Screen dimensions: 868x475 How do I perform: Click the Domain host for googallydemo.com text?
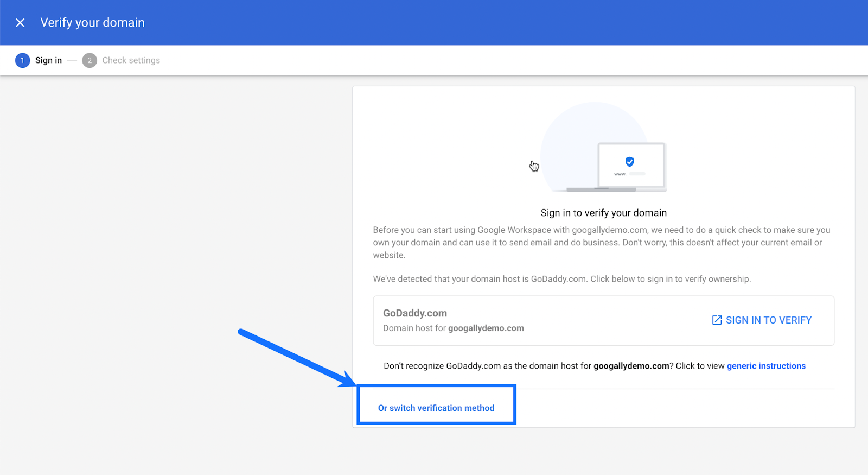tap(454, 328)
